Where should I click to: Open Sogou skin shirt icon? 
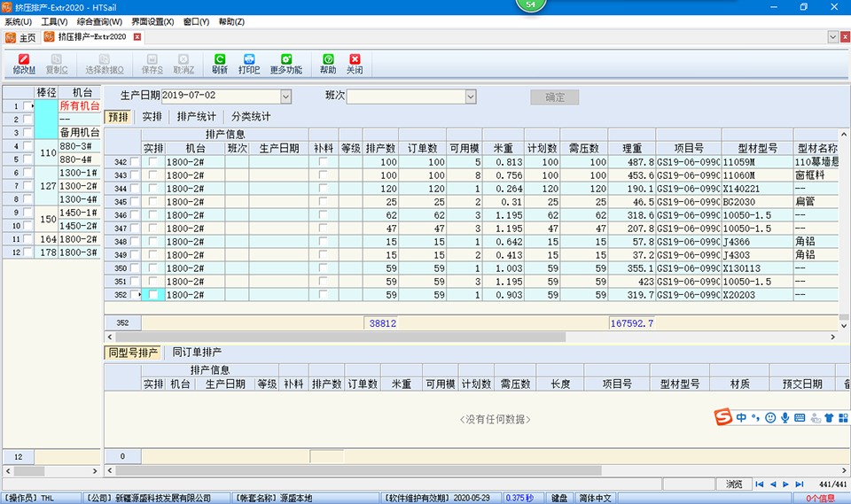coord(829,418)
